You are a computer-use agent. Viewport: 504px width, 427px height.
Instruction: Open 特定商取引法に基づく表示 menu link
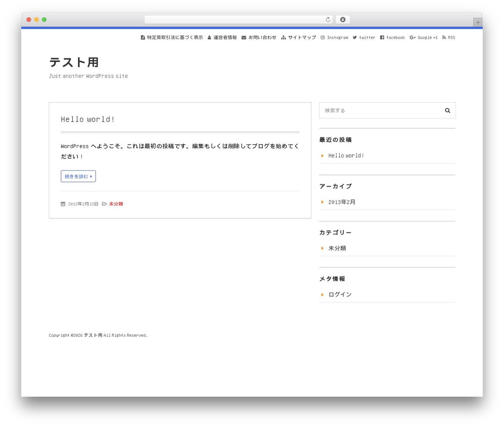172,37
